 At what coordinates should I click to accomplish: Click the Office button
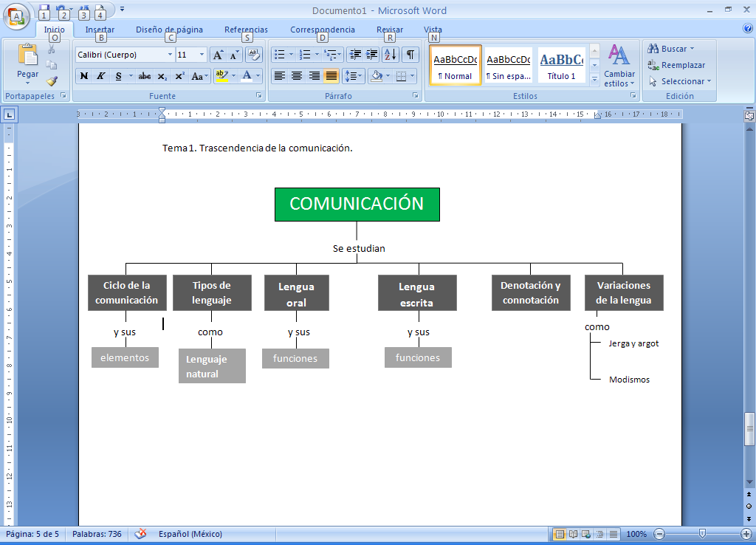(16, 16)
